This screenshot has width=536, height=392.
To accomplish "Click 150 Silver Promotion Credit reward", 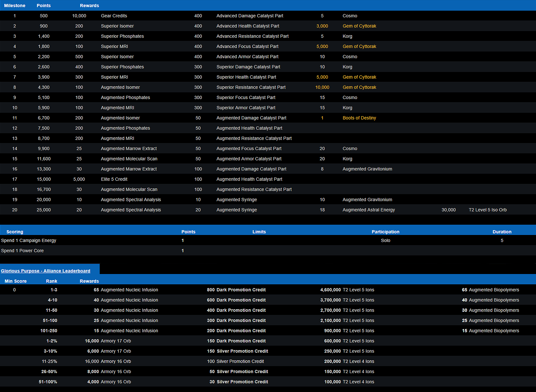I will [237, 351].
